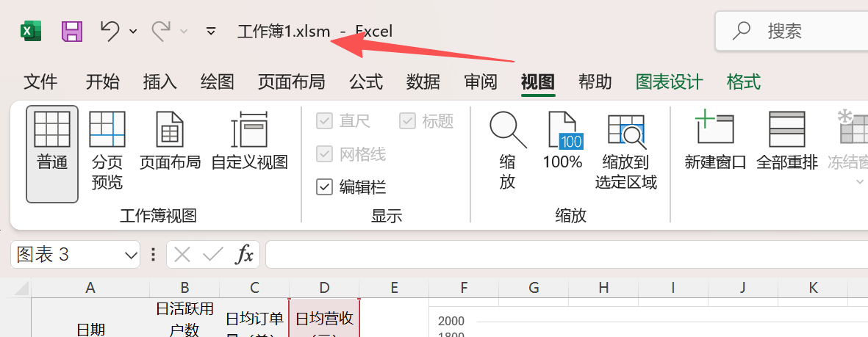Select column A header
Screen dimensions: 868x337
[x=90, y=287]
